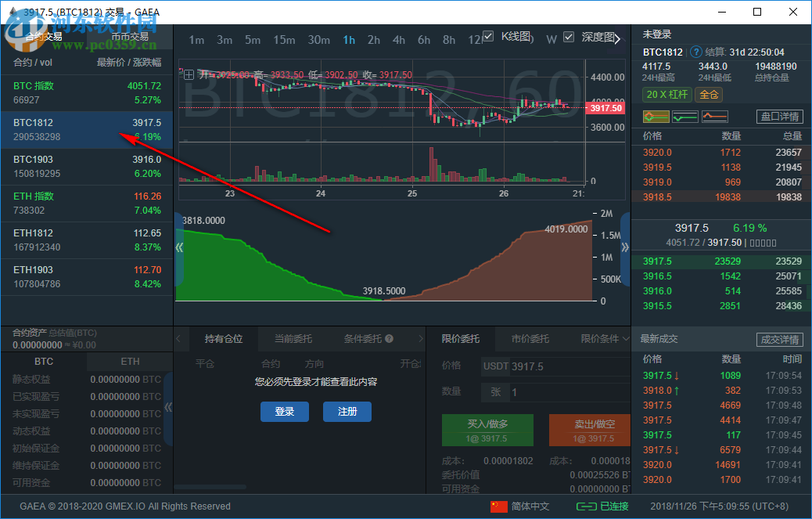
Task: Select 4h chart timeframe
Action: [x=399, y=40]
